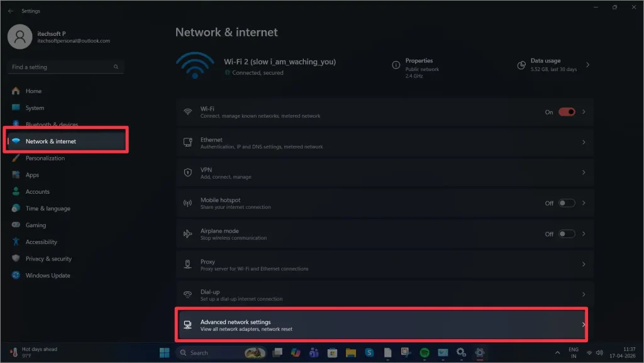Open Microsoft Teams from the taskbar

[314, 353]
